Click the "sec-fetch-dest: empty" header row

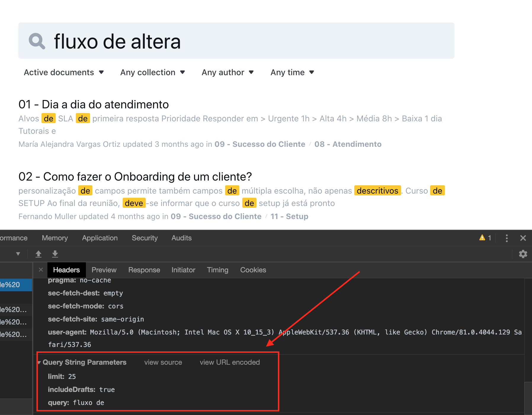pos(86,293)
